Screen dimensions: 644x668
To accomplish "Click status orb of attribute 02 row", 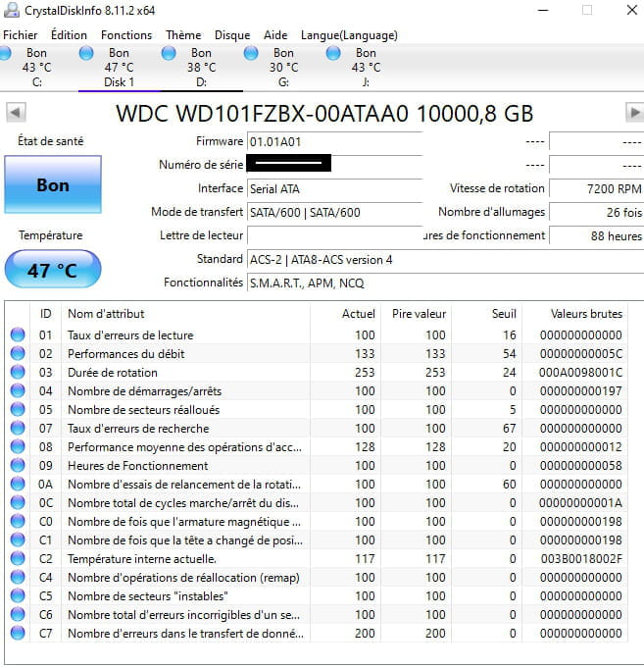I will 18,353.
